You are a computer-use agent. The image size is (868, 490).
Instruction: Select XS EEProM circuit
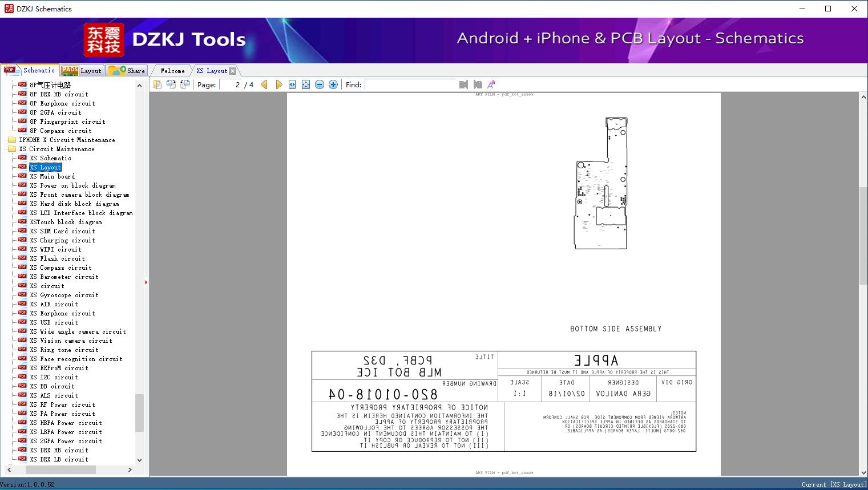[x=59, y=368]
